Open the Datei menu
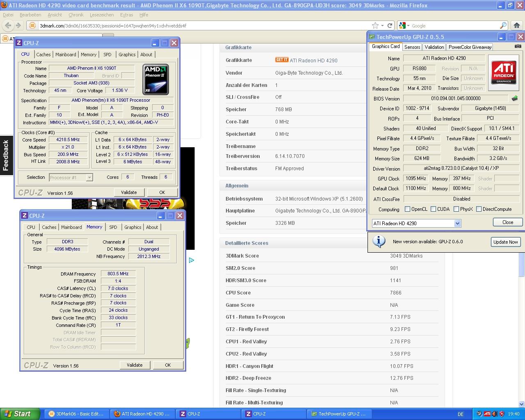 coord(8,15)
